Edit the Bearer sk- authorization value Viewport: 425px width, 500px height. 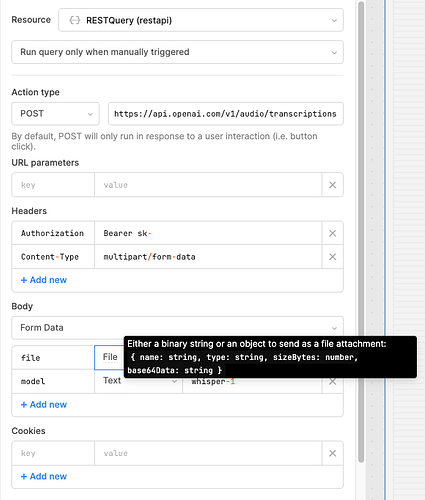click(x=208, y=233)
